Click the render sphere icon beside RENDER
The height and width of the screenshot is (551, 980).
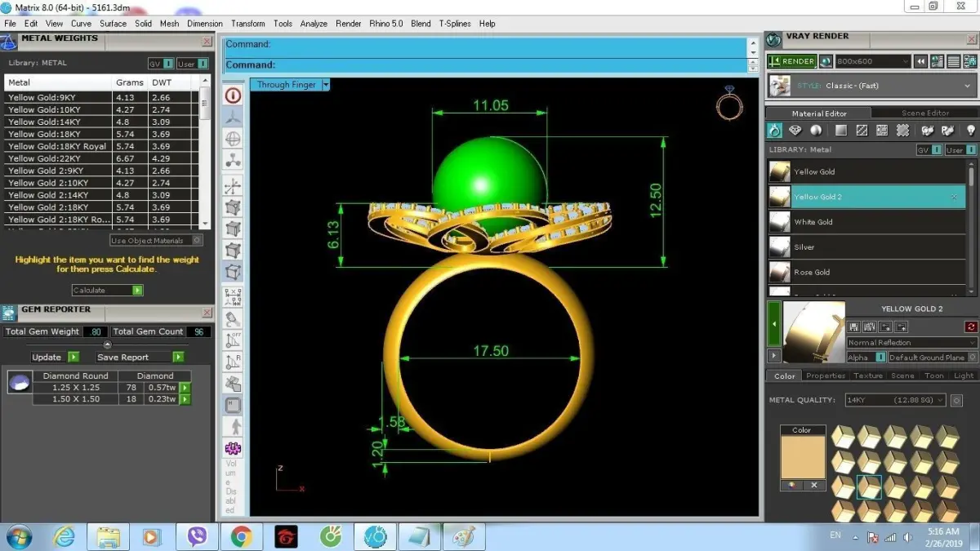point(826,61)
